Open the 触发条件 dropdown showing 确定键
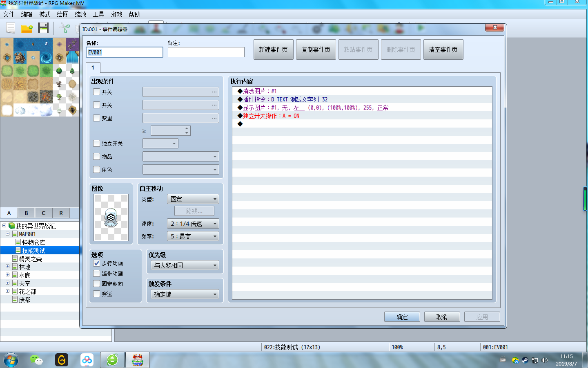Viewport: 588px width, 368px height. [x=185, y=294]
